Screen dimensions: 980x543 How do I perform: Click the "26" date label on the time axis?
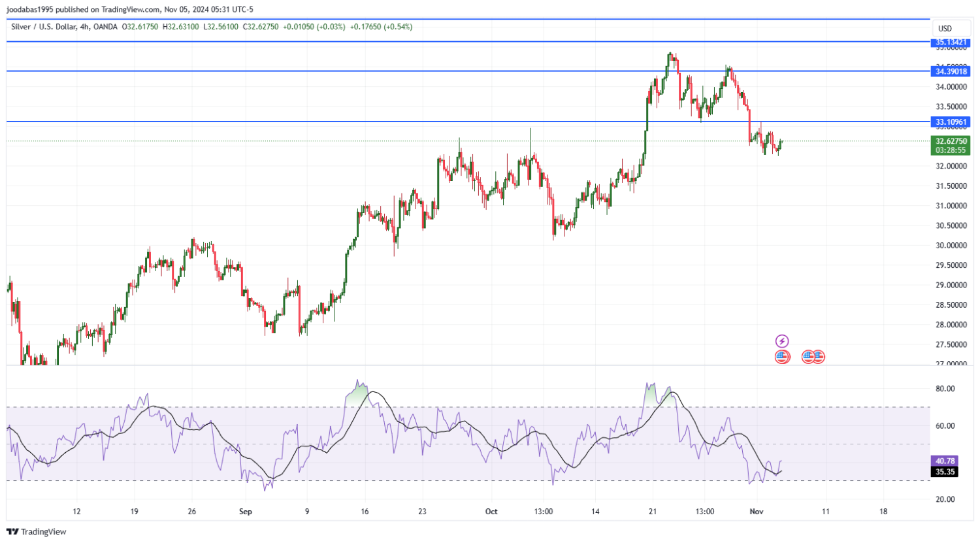pyautogui.click(x=191, y=512)
